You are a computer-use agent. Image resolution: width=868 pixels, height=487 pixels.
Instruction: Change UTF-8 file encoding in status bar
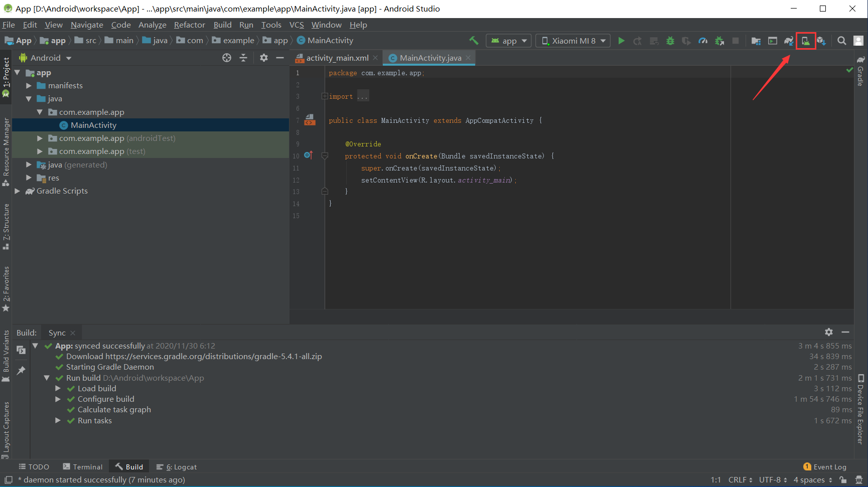click(773, 480)
